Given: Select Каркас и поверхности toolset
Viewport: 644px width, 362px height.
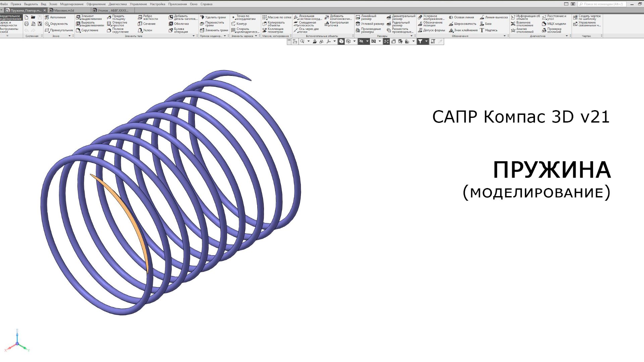Looking at the screenshot, I should pyautogui.click(x=9, y=24).
